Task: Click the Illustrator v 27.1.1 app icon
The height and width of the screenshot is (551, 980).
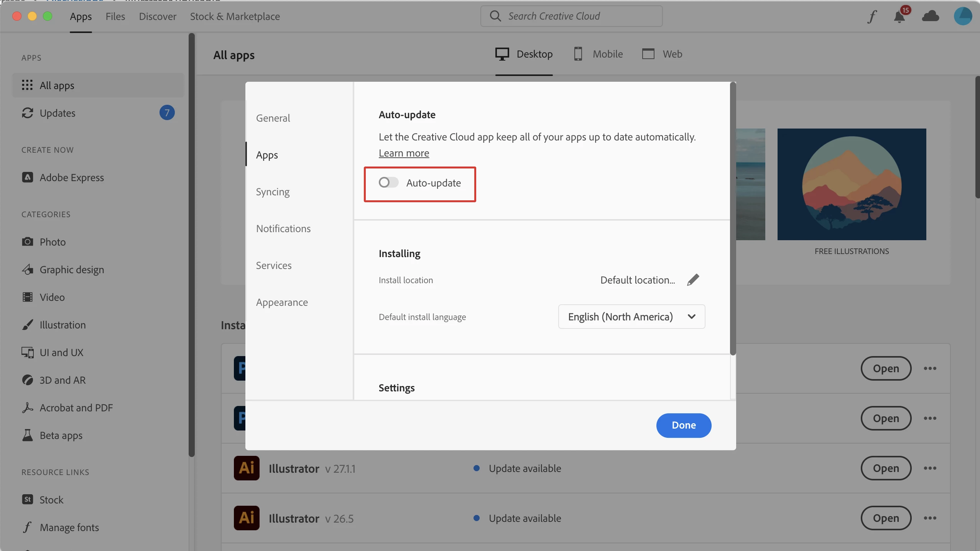Action: point(247,468)
